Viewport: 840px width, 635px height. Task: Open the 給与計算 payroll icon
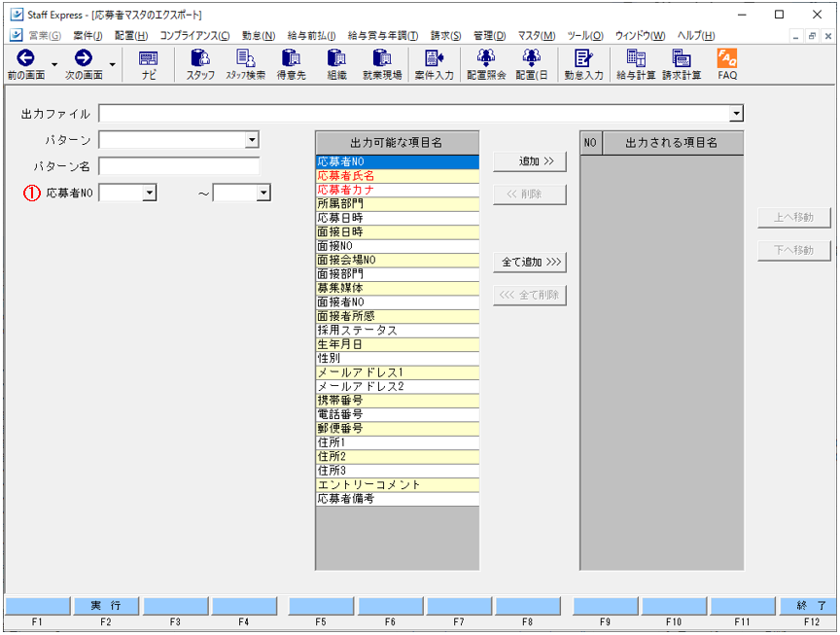pyautogui.click(x=636, y=64)
